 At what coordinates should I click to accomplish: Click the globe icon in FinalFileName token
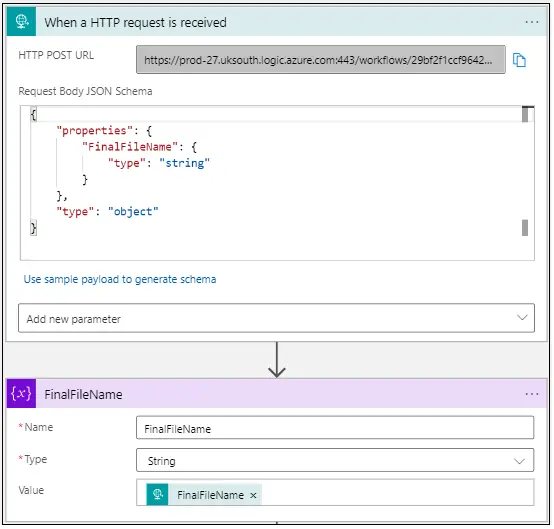tap(158, 494)
